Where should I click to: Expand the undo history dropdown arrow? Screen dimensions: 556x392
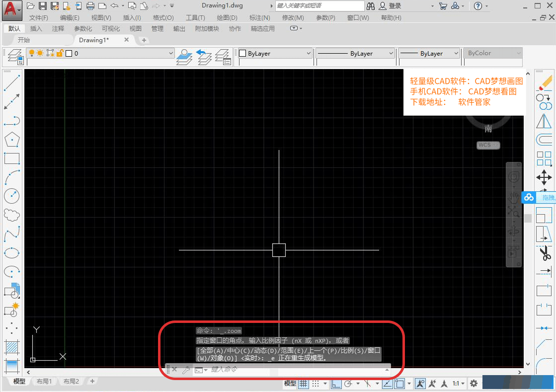pos(123,5)
